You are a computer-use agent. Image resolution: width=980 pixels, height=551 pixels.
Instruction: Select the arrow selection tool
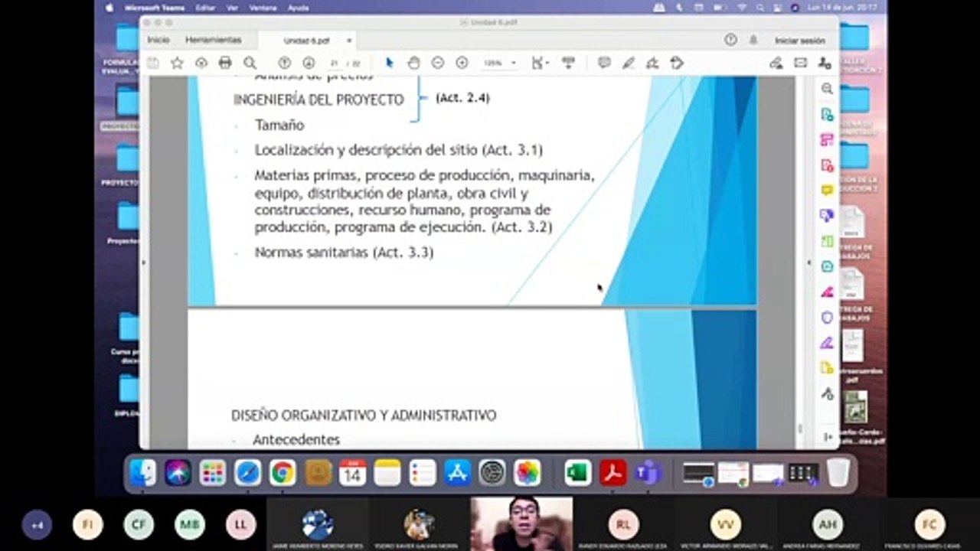[389, 64]
